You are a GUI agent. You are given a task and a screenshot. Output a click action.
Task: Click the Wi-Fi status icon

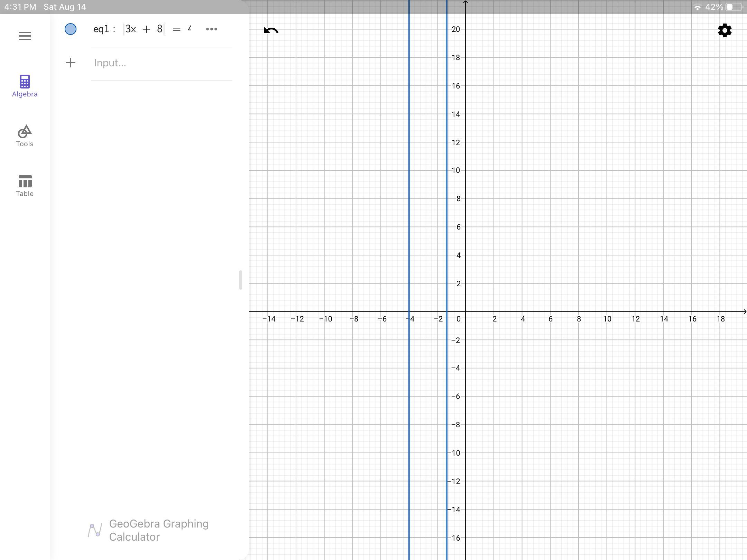pos(697,7)
